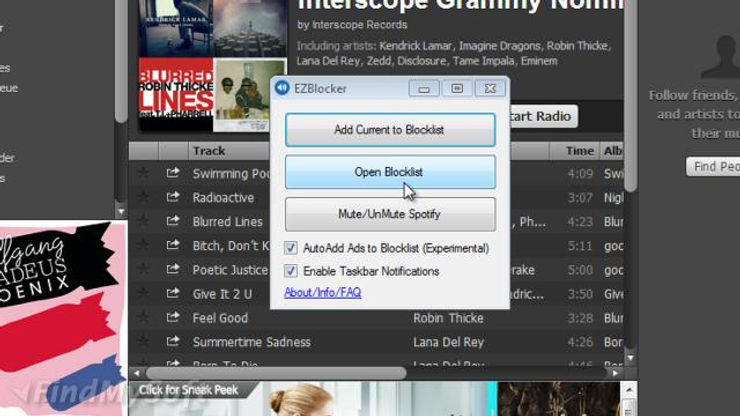
Task: Star the Blurred Lines track
Action: [143, 221]
